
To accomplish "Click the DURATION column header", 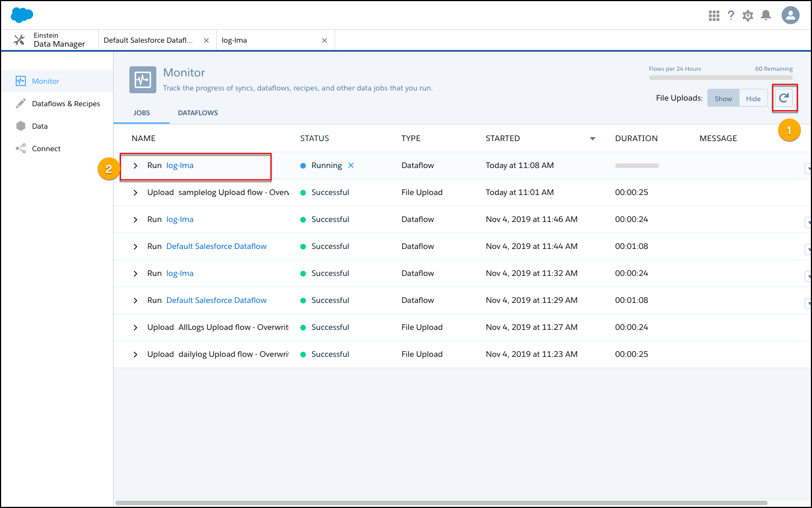I will pos(637,138).
